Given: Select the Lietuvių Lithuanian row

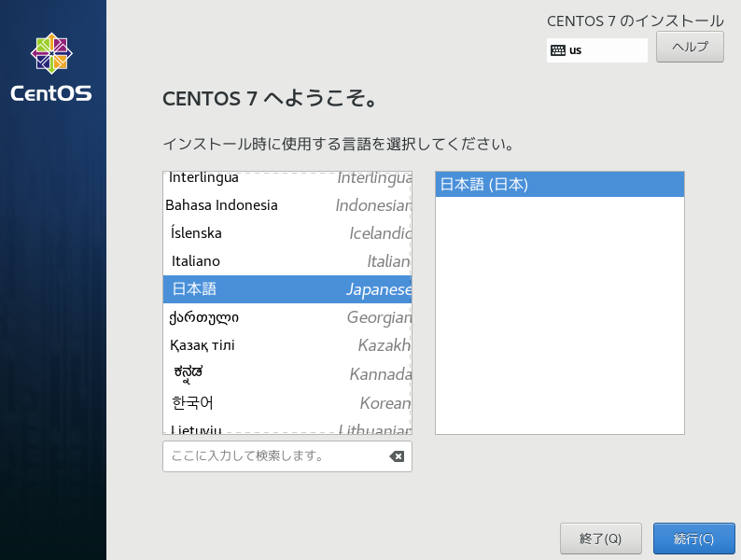Looking at the screenshot, I should tap(287, 427).
